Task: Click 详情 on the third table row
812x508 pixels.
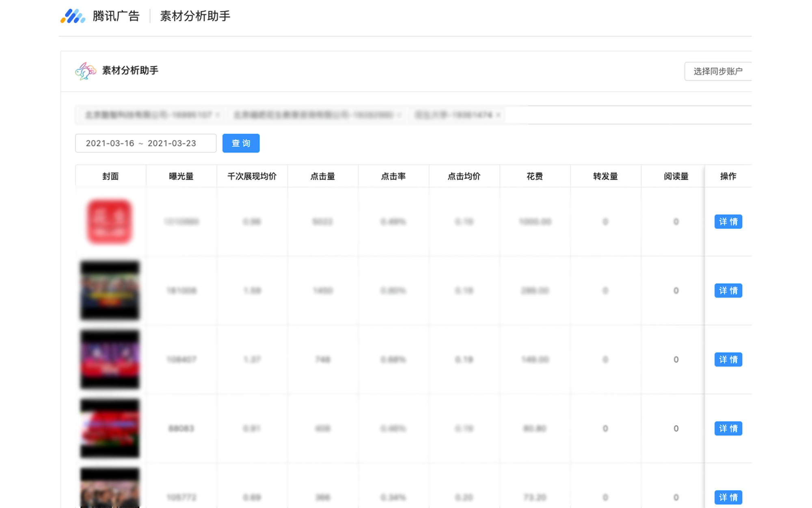Action: pyautogui.click(x=728, y=360)
